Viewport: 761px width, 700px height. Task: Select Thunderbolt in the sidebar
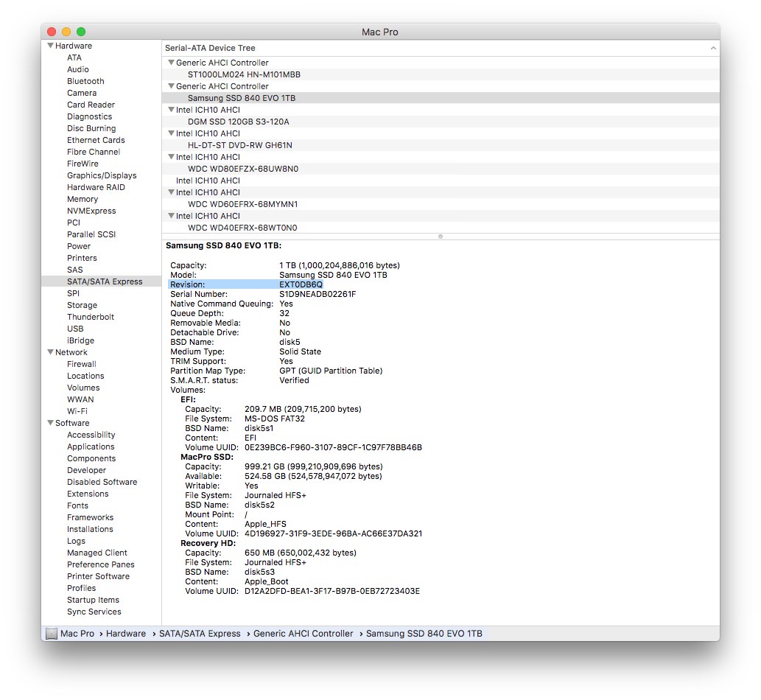[x=91, y=317]
